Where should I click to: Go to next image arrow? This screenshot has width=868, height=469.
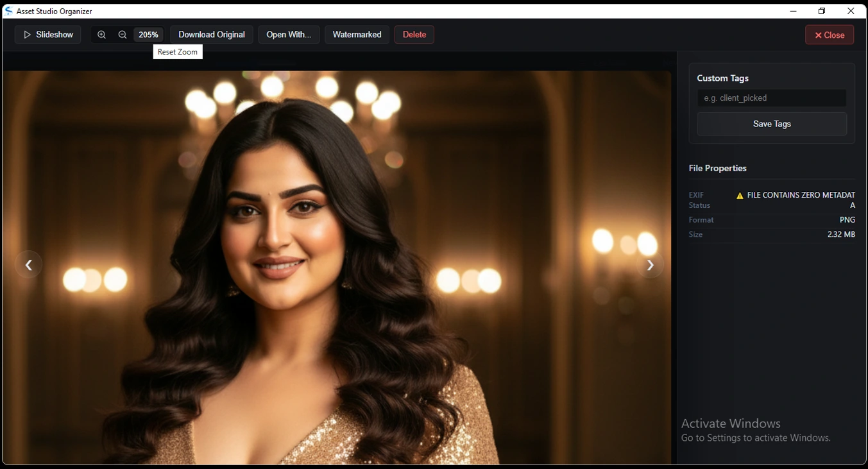tap(650, 265)
